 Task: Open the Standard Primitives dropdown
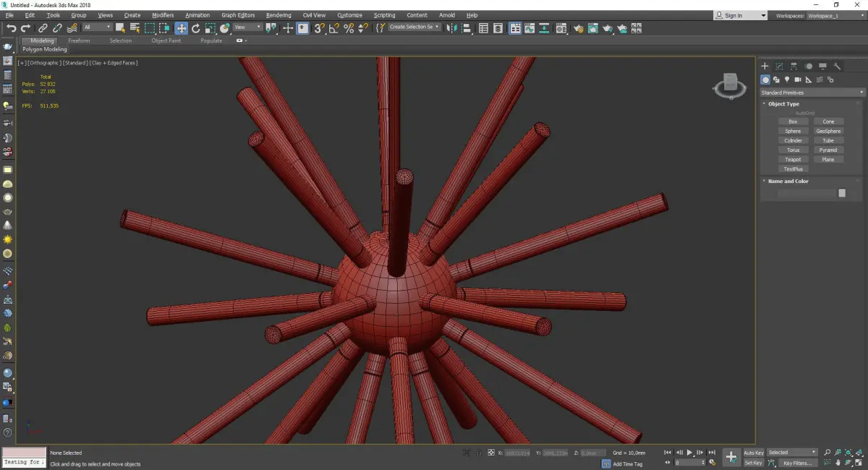coord(812,93)
